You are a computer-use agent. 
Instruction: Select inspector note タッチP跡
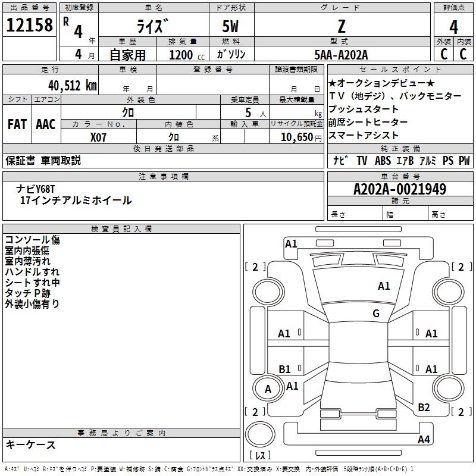[x=27, y=293]
